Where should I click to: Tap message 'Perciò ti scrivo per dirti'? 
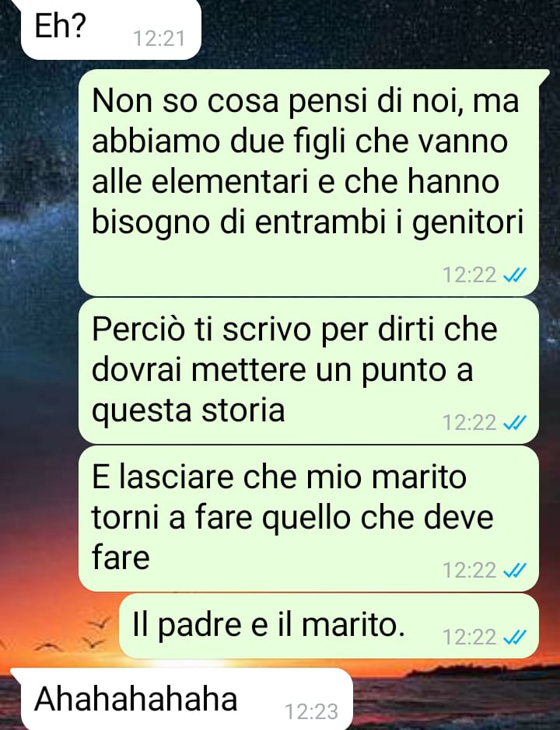pyautogui.click(x=309, y=371)
